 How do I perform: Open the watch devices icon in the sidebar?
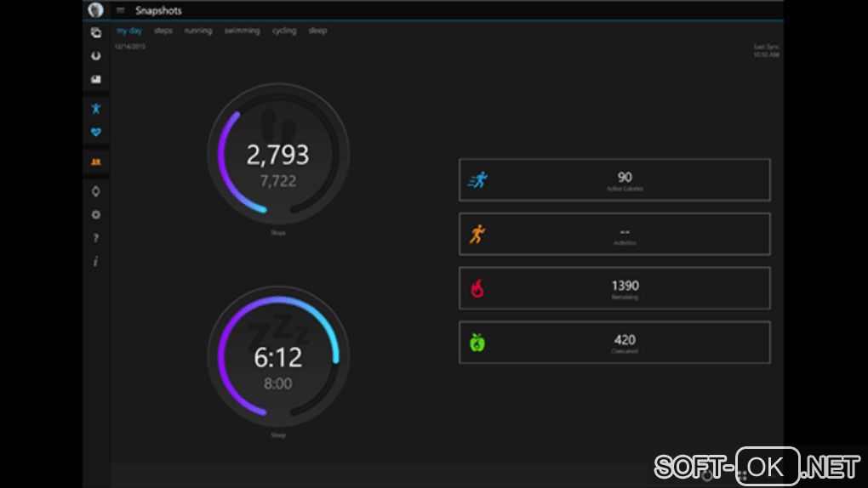96,191
